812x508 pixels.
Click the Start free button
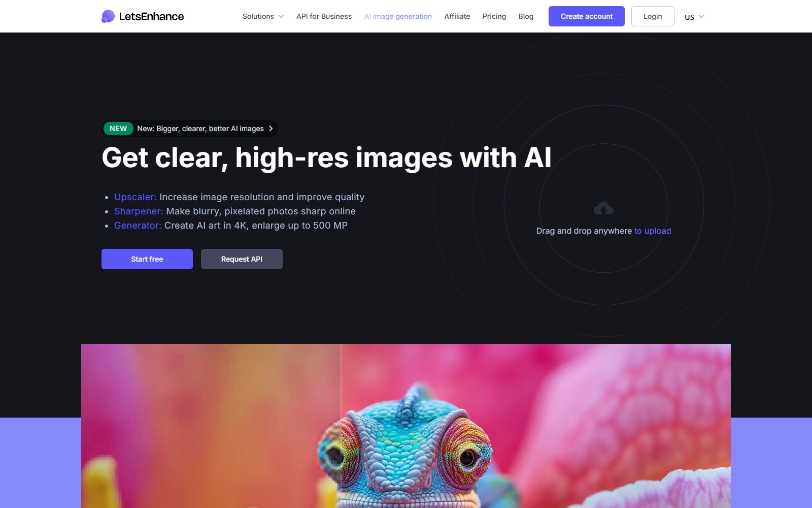tap(147, 259)
